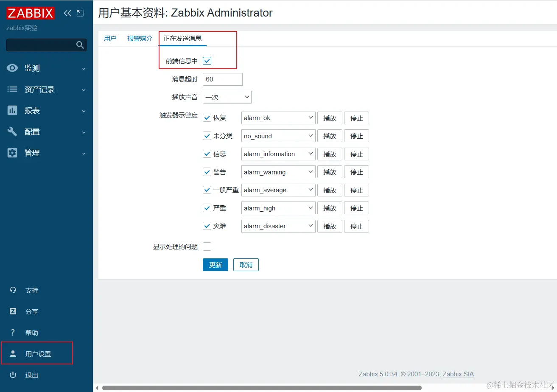
Task: Click the administration gear icon
Action: tap(13, 153)
